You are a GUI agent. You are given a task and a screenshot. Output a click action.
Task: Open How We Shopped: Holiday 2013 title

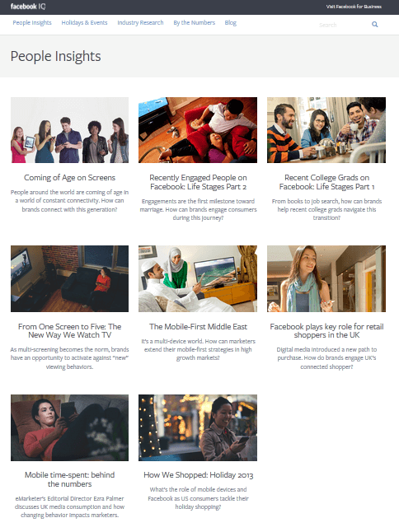(198, 475)
